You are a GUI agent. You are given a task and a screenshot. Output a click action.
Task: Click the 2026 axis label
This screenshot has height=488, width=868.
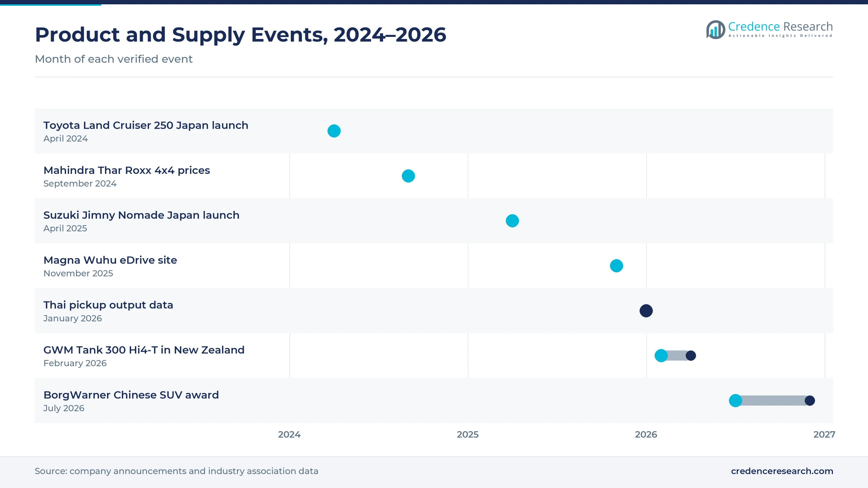click(x=646, y=435)
